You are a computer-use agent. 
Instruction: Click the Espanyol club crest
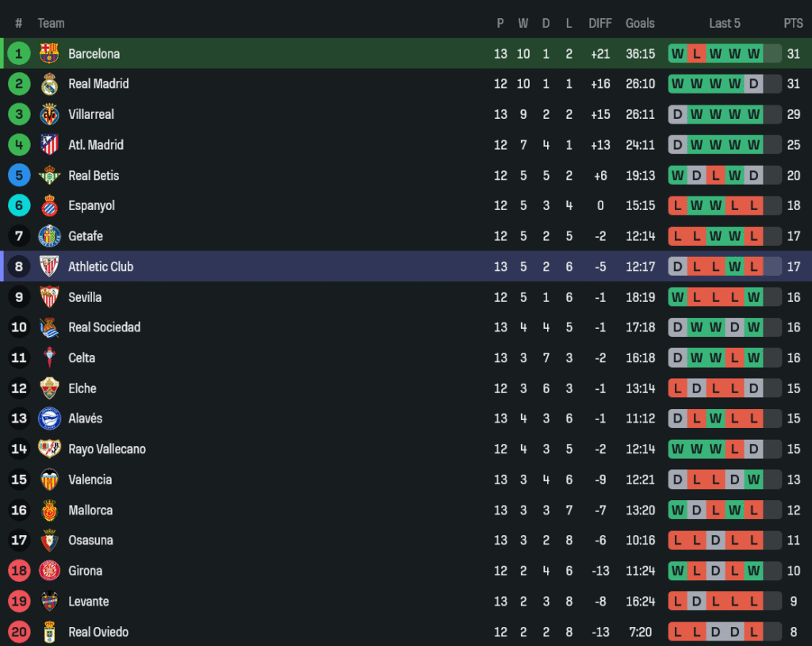click(49, 206)
